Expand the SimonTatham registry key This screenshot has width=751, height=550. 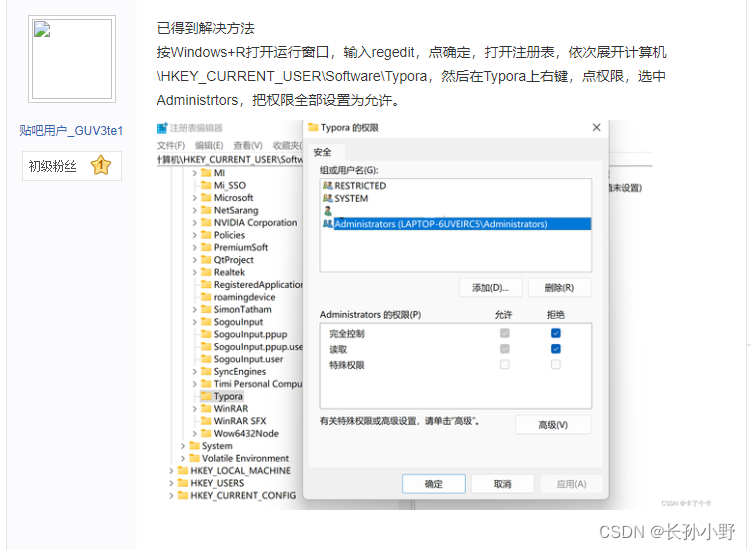tap(194, 309)
